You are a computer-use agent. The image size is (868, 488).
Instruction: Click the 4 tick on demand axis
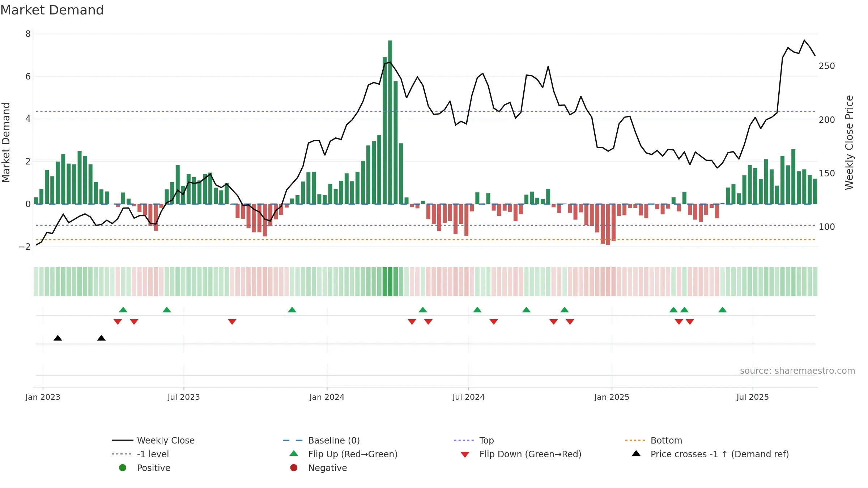pos(28,119)
